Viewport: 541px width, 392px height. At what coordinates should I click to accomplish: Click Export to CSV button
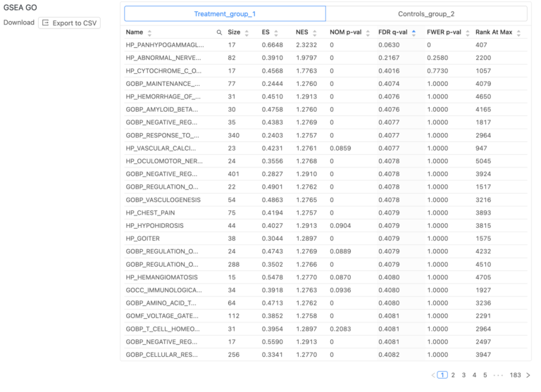69,23
